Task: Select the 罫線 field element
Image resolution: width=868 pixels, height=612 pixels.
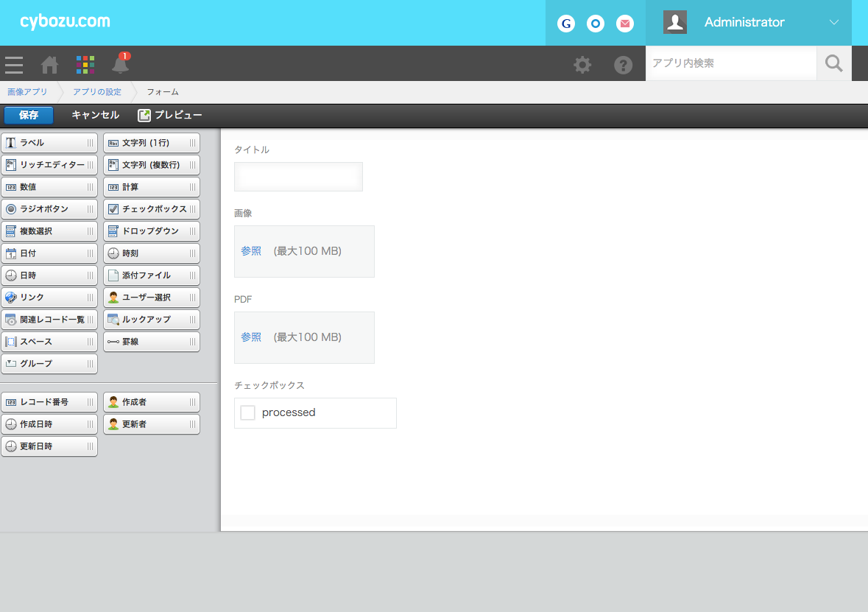Action: pos(152,342)
